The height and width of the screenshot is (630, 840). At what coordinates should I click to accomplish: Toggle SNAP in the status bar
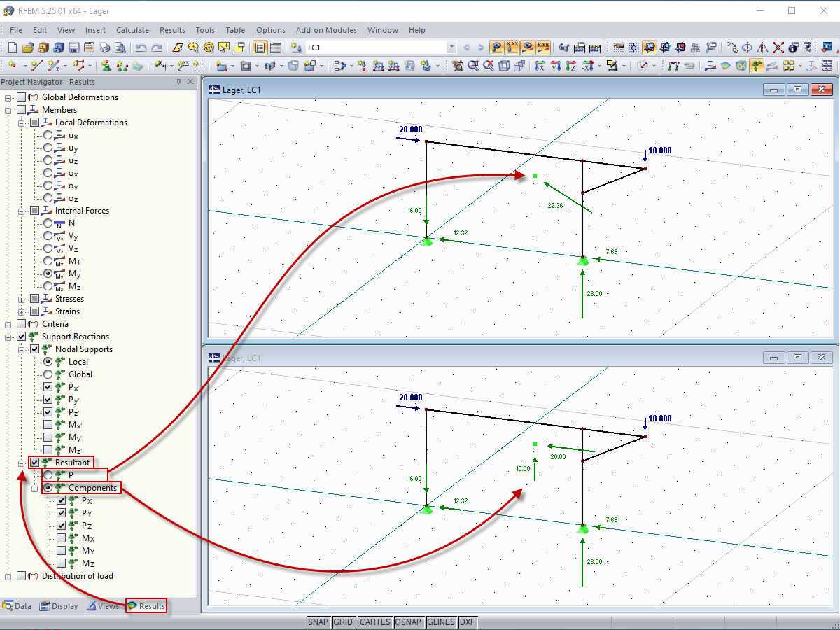(318, 622)
